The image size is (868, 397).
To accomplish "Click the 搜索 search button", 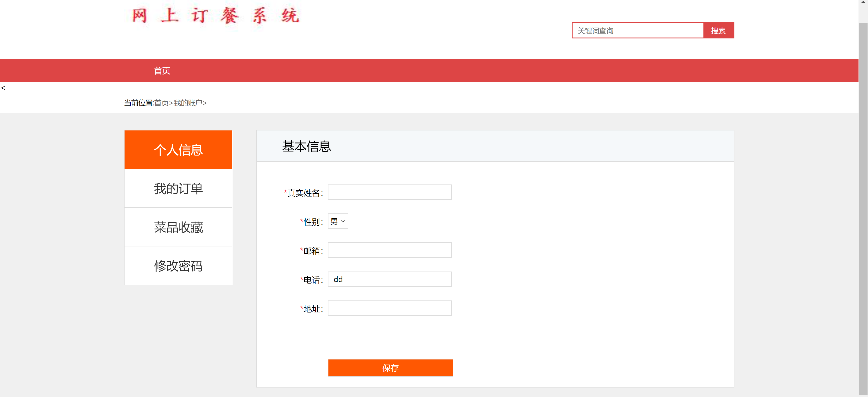I will [x=718, y=30].
